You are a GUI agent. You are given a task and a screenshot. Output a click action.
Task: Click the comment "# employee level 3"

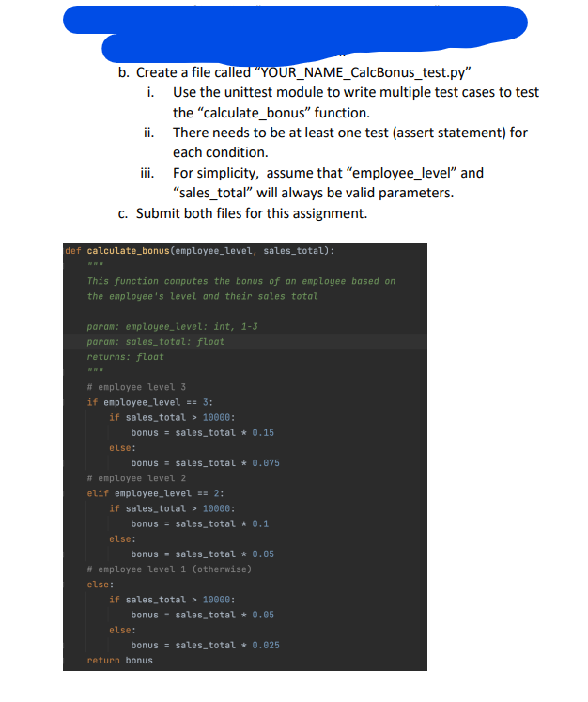coord(136,387)
